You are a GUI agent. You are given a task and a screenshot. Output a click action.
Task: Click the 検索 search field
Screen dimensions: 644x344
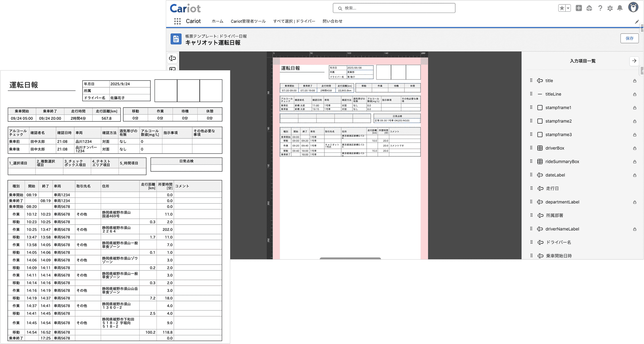pyautogui.click(x=394, y=8)
